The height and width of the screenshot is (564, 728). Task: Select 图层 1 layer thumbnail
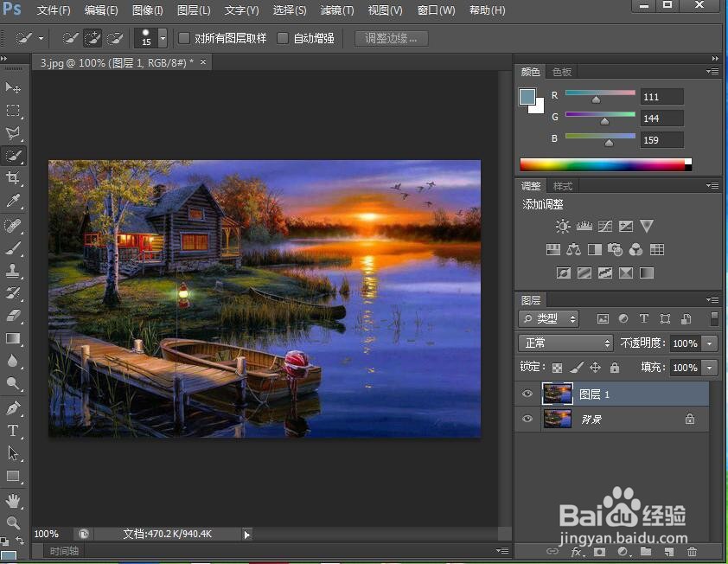(x=557, y=394)
